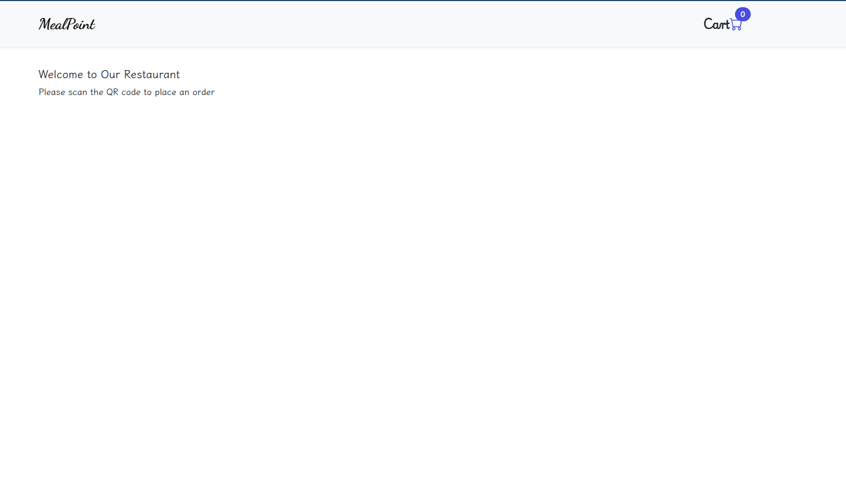This screenshot has width=846, height=504.
Task: Click the digit 0 inside cart badge
Action: click(743, 14)
